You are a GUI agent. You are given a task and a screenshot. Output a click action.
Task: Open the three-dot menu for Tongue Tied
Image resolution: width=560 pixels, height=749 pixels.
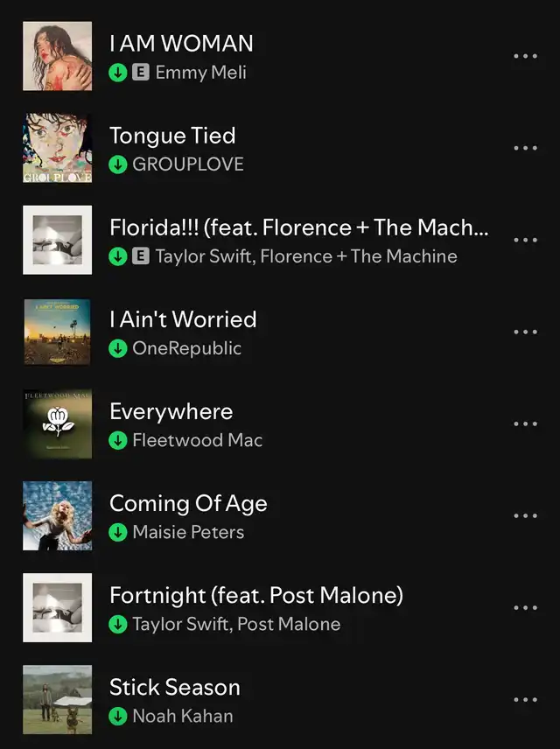[x=525, y=148]
